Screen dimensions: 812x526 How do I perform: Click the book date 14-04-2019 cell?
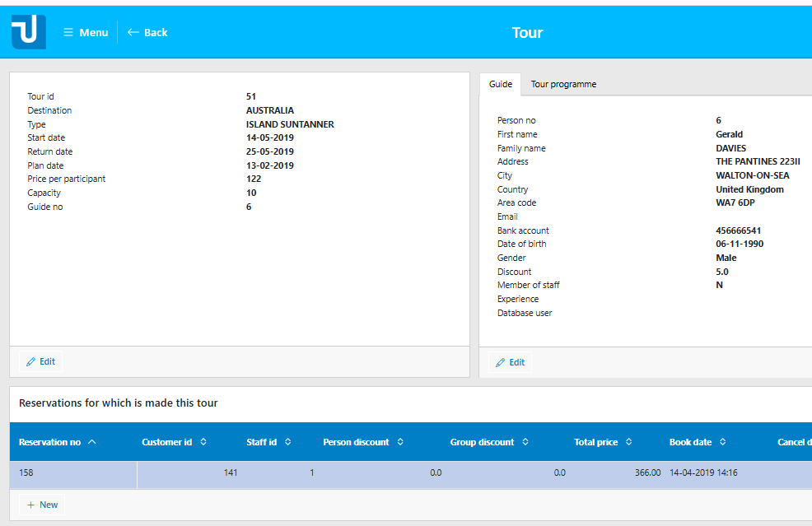[703, 473]
